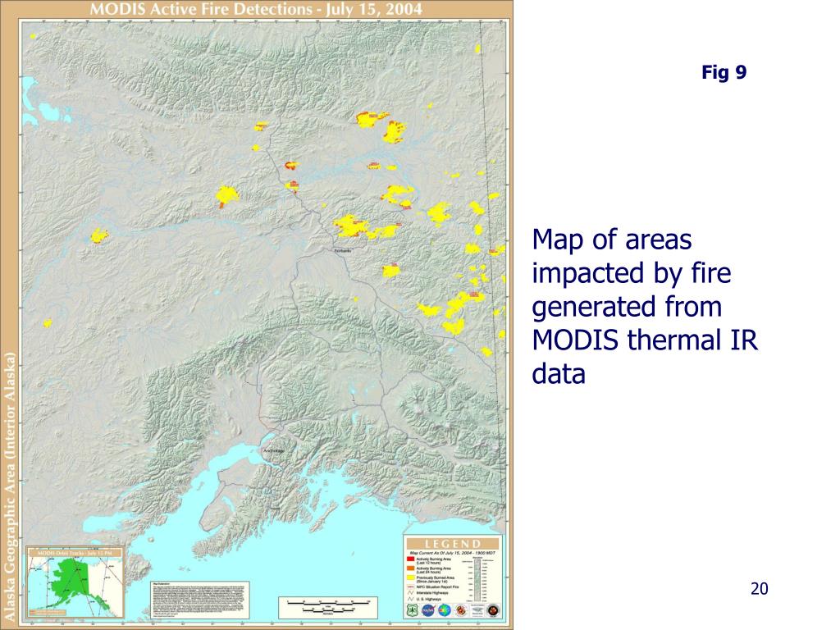The height and width of the screenshot is (630, 840).
Task: Click the 'Map Current As Of July 15, 2004' line
Action: pos(453,553)
